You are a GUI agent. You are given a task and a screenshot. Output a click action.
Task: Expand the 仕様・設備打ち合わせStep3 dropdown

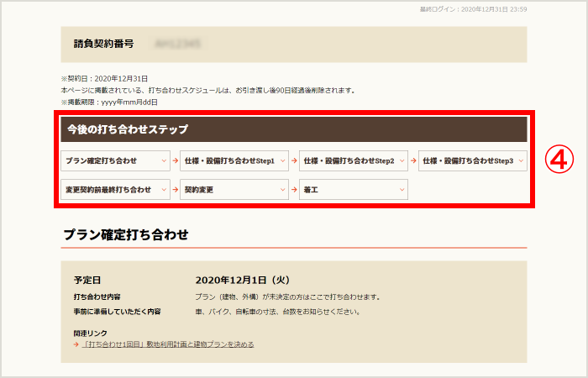tap(472, 161)
